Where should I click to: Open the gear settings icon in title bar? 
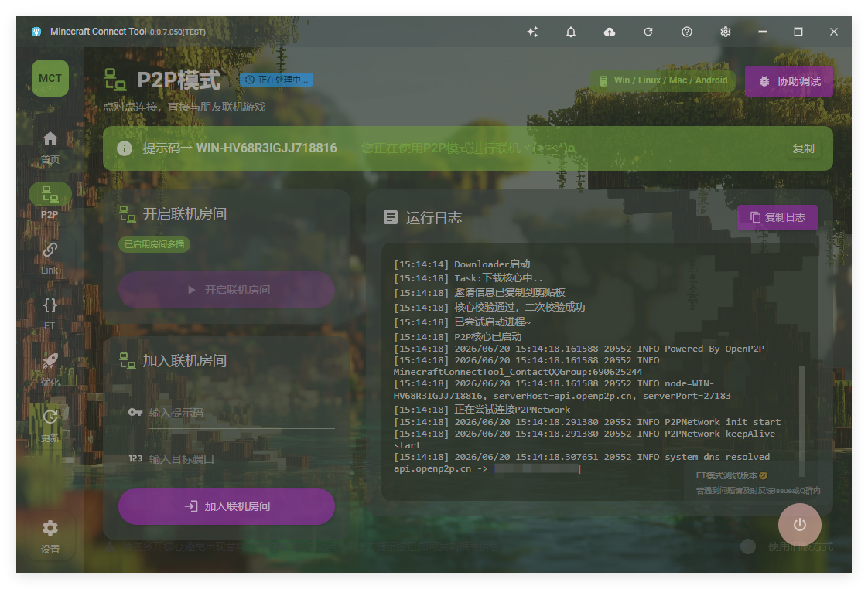point(726,32)
